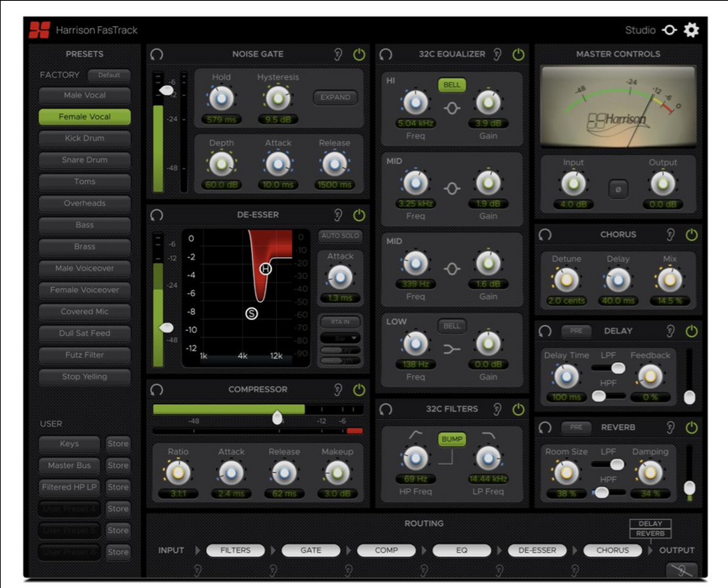728x588 pixels.
Task: Reset the Noise Gate module
Action: [157, 55]
